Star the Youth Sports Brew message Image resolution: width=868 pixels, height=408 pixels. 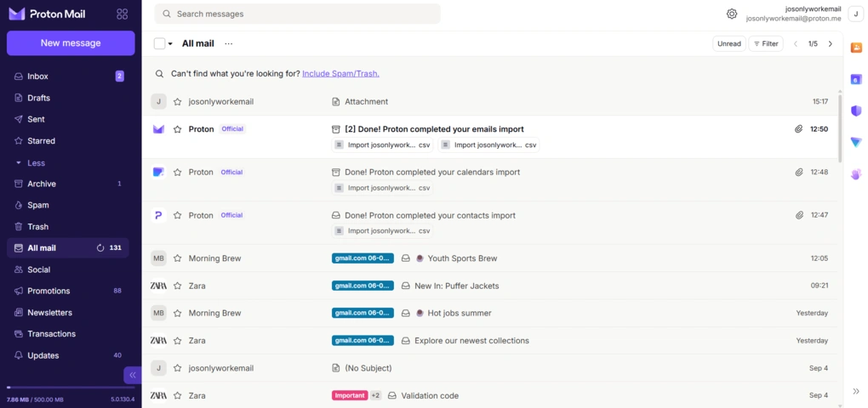[177, 258]
